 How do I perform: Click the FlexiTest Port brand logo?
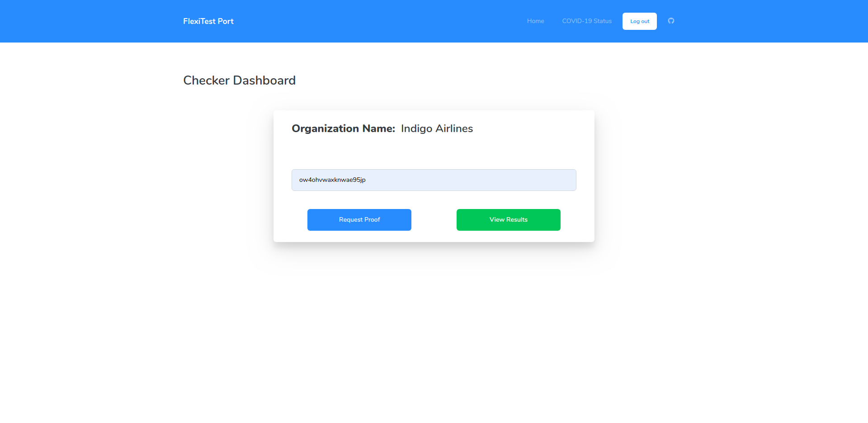[x=208, y=21]
